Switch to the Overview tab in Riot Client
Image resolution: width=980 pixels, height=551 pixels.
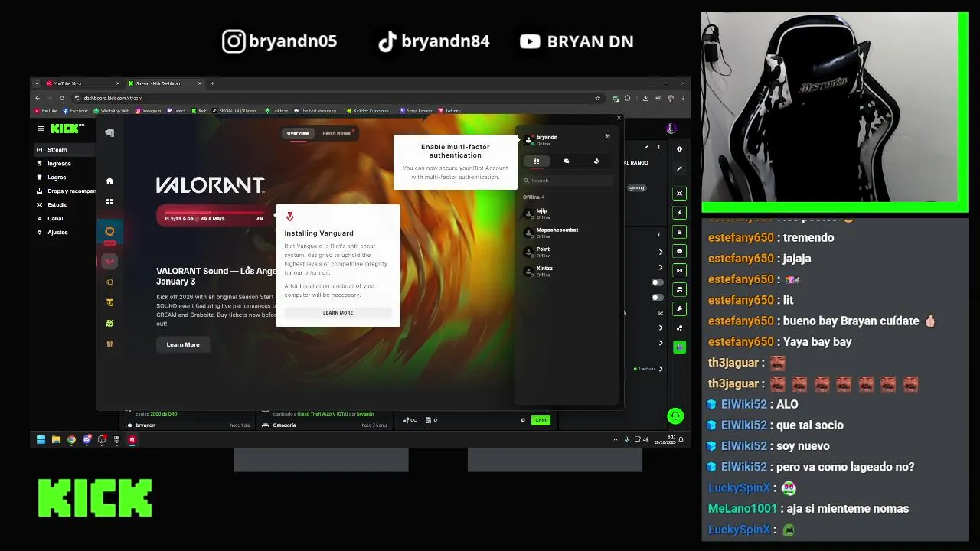pyautogui.click(x=298, y=133)
